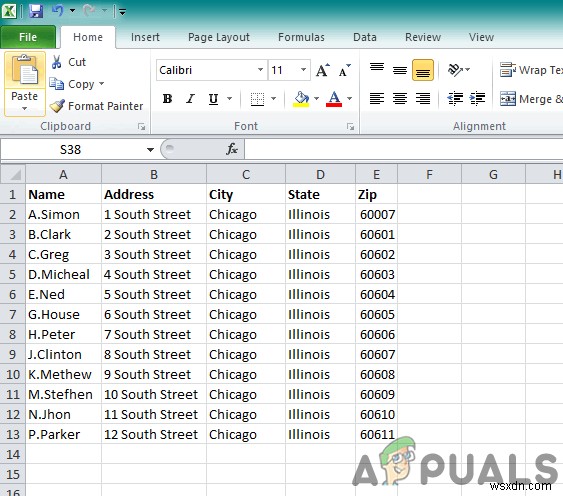Switch to the Formulas tab
The height and width of the screenshot is (496, 563).
click(x=301, y=37)
